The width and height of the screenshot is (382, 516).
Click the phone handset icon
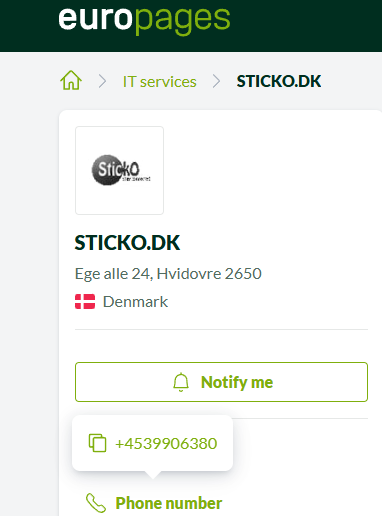[96, 503]
